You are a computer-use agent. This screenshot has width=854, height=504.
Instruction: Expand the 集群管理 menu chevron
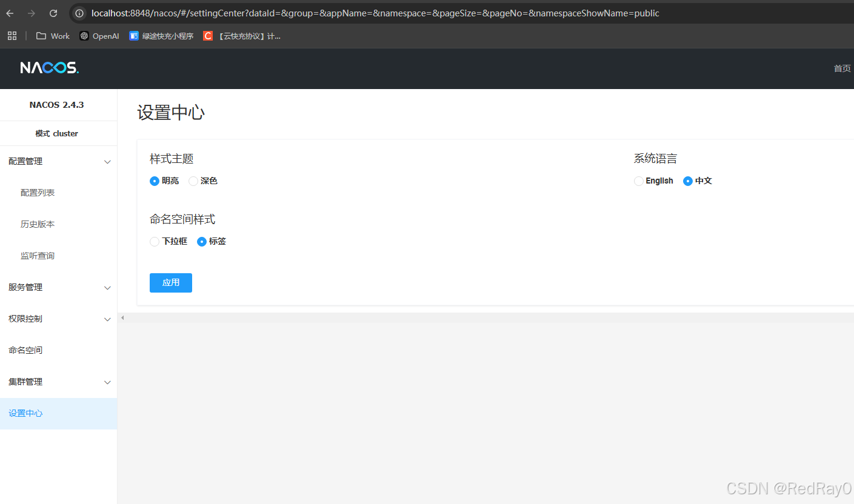pos(107,382)
